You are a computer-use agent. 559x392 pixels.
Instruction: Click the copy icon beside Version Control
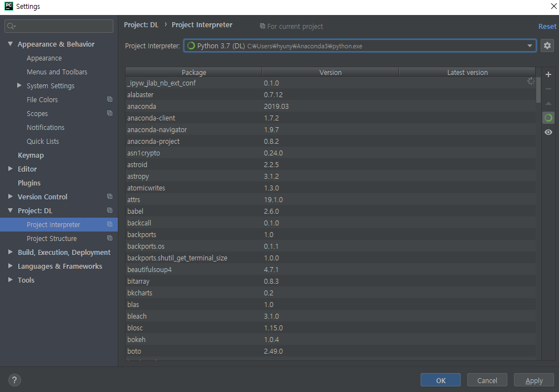(110, 197)
